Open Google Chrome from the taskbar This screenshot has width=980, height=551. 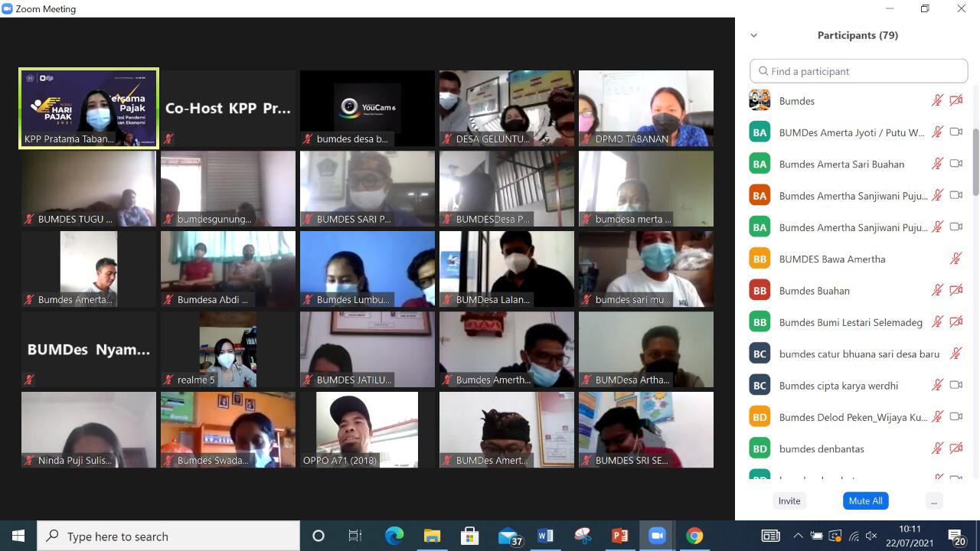(x=694, y=536)
